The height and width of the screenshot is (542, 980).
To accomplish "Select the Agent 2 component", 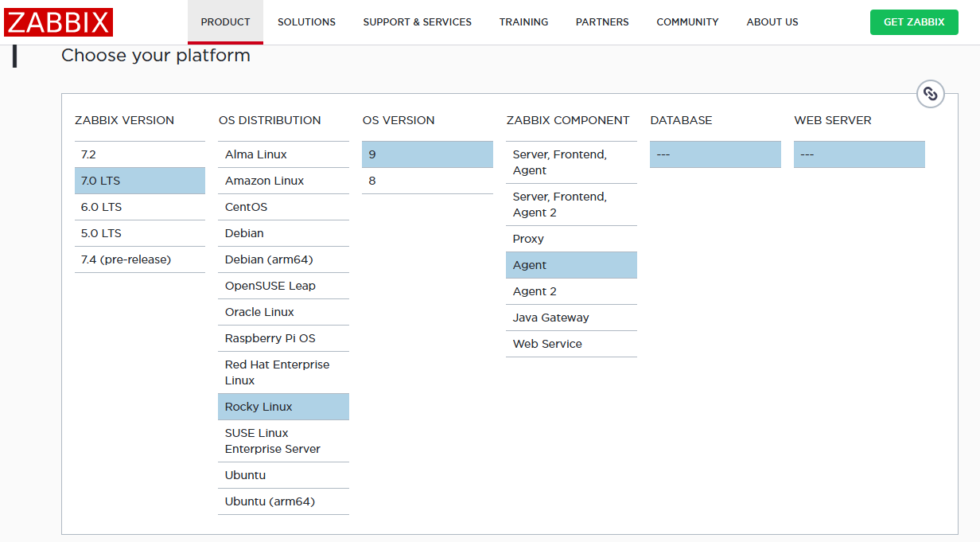I will [572, 291].
